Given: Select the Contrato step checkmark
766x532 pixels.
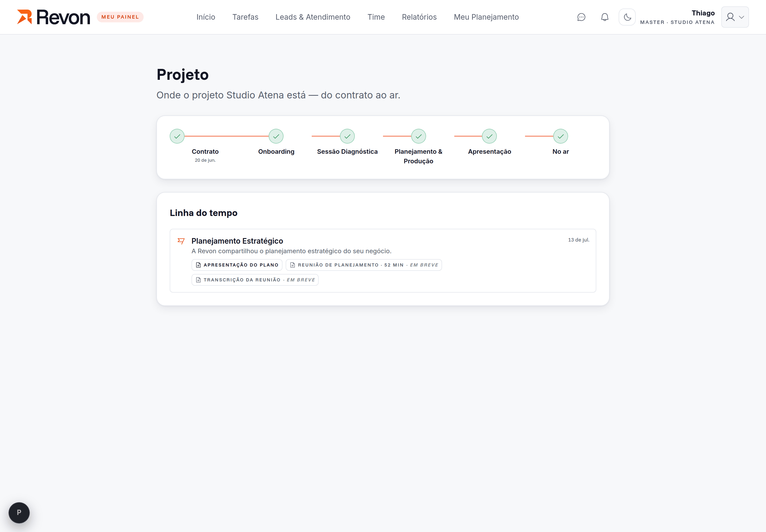Looking at the screenshot, I should coord(177,136).
